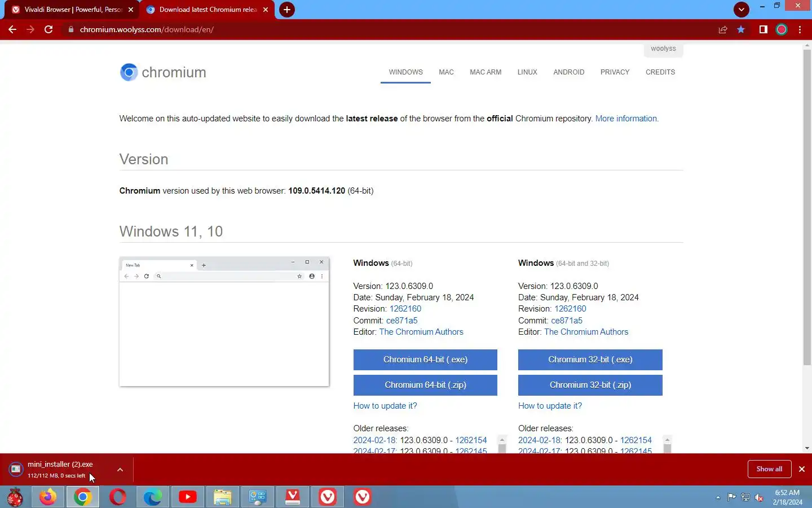Open 64-bit older release 2024-02-18 link
The image size is (812, 508).
pos(375,440)
